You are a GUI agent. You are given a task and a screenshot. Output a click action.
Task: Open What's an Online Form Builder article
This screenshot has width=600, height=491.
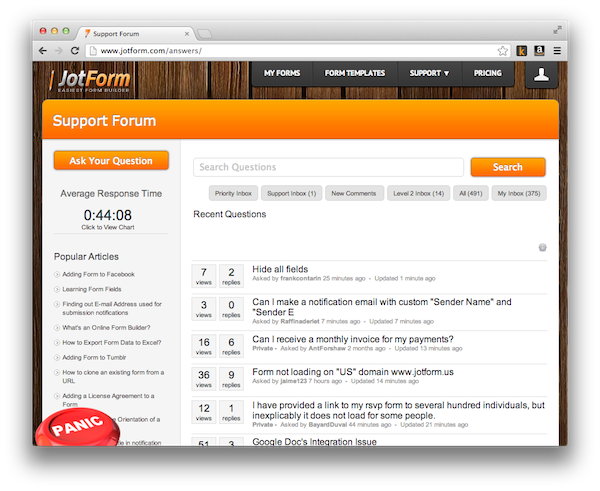click(x=106, y=328)
